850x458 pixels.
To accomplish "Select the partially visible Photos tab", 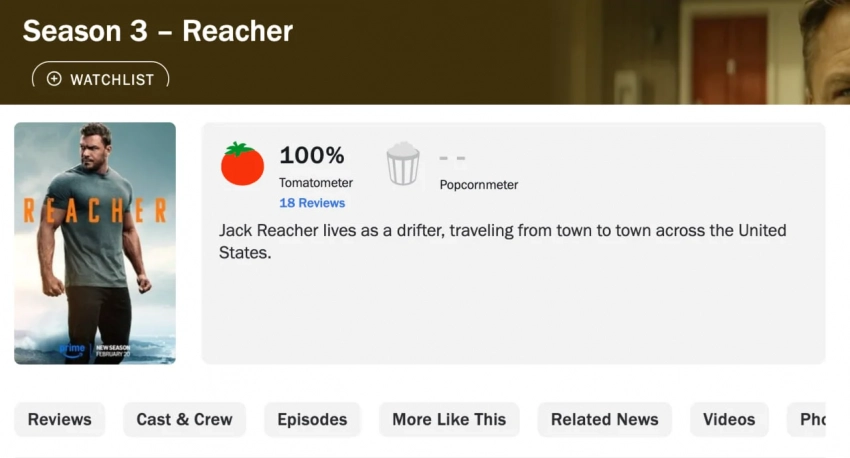I will (x=812, y=420).
